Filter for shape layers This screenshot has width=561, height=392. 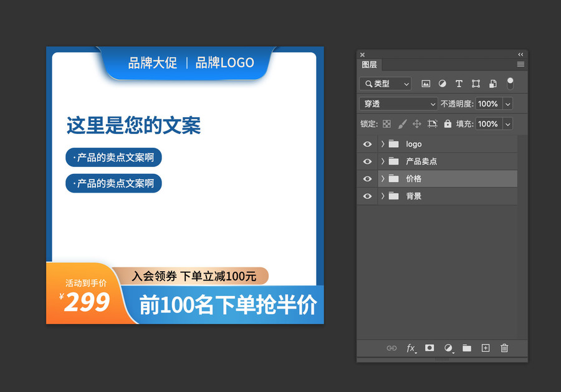pos(476,84)
